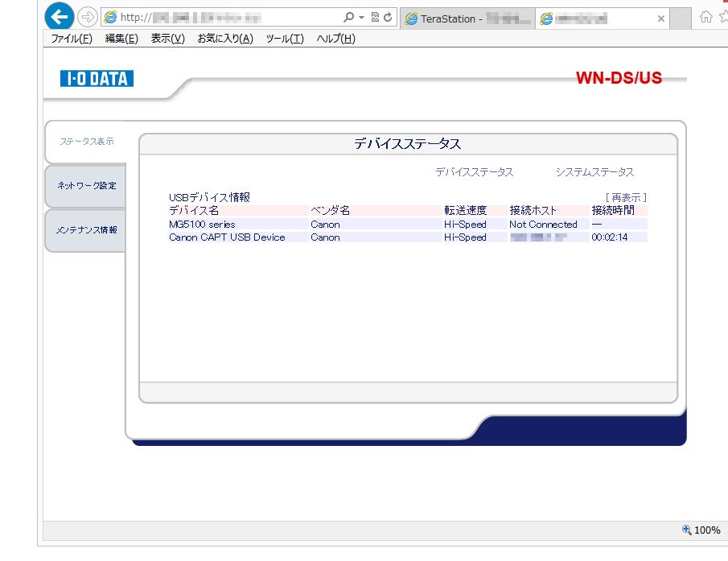
Task: Open the お気に入り(A) menu
Action: [x=225, y=39]
